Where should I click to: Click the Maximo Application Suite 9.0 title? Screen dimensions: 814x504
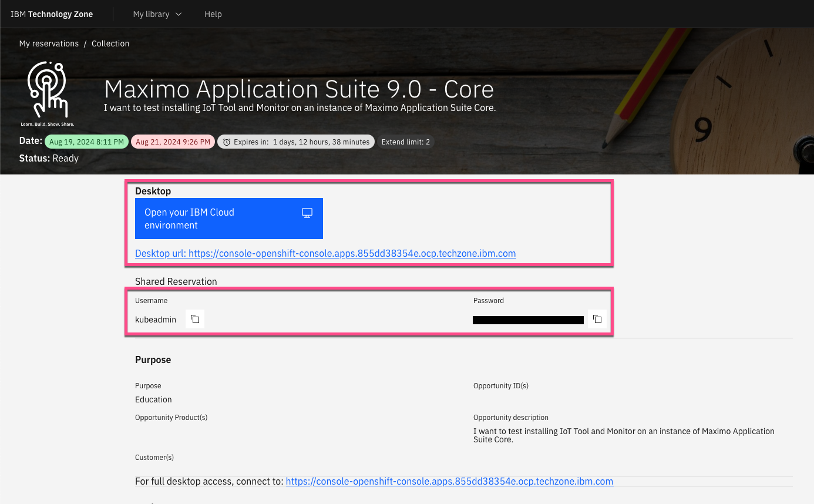pos(299,89)
